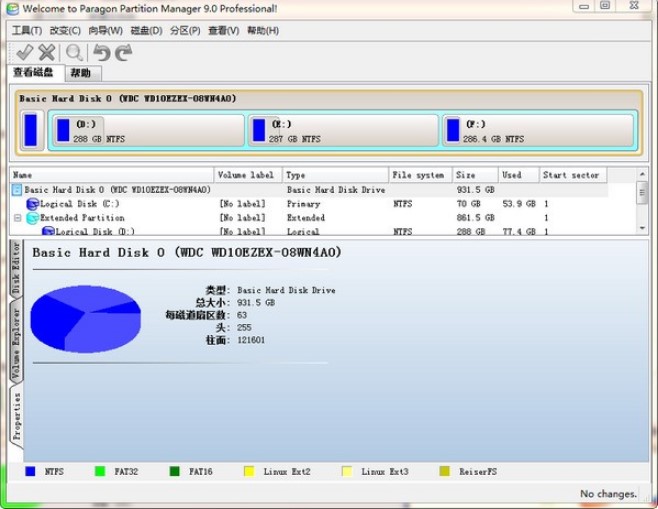Switch to the 查看磁盘 tab
Screen dimensions: 658x509
pos(36,72)
